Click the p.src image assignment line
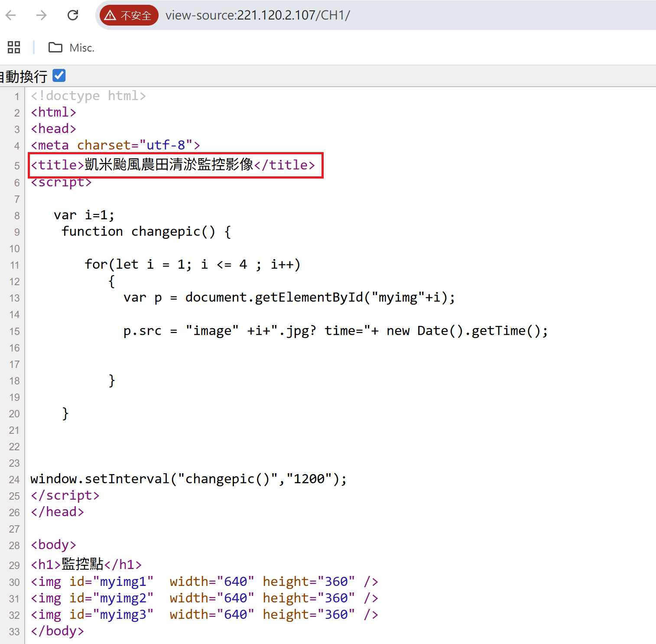 click(336, 331)
